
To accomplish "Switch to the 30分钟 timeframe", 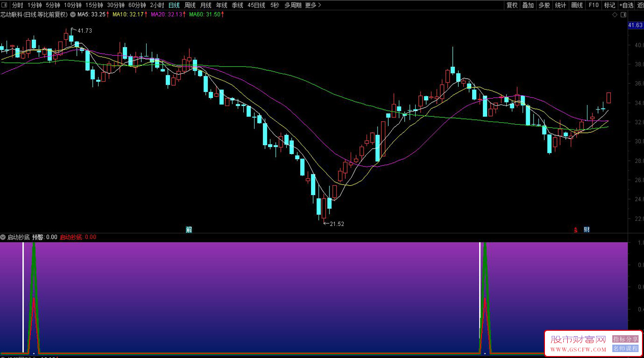I will pos(115,5).
